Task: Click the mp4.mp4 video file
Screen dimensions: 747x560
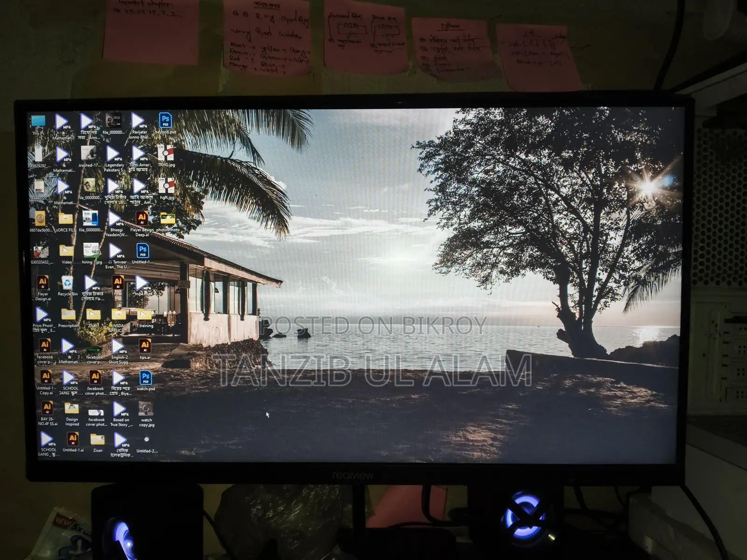Action: (x=143, y=286)
